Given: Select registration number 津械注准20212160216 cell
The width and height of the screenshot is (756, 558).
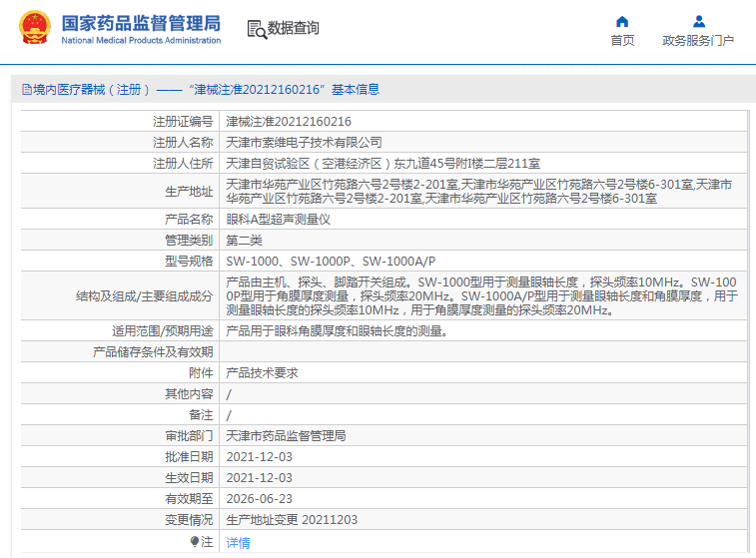Looking at the screenshot, I should [x=289, y=122].
